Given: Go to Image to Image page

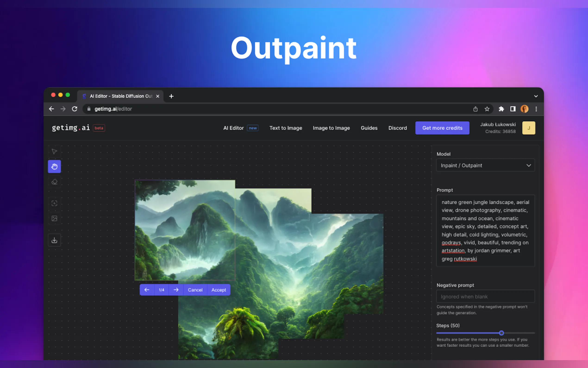Looking at the screenshot, I should (331, 128).
